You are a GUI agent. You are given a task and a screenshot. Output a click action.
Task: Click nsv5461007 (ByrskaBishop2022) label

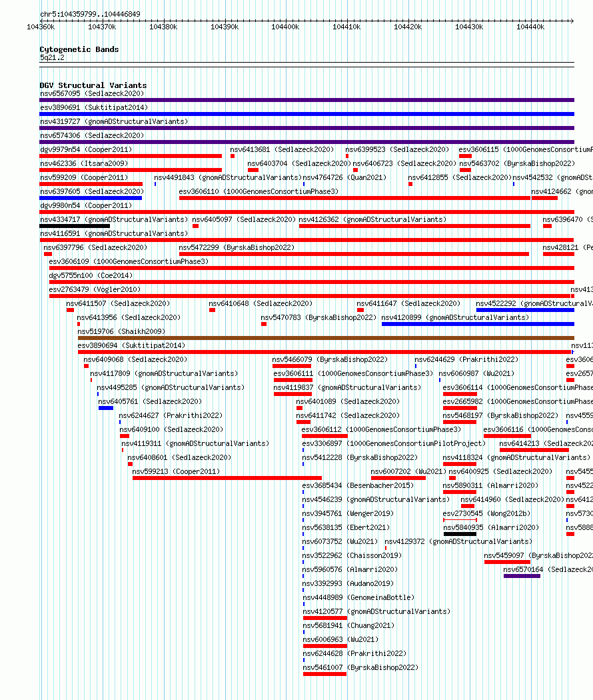pos(360,667)
